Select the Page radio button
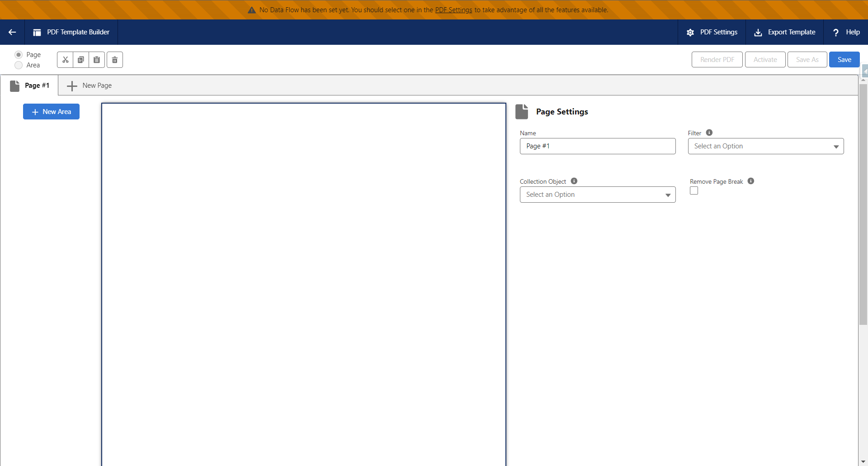The image size is (868, 466). [19, 55]
